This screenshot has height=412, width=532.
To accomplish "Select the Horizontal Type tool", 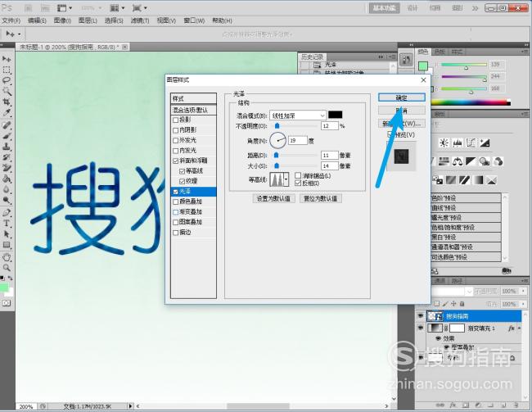I will (7, 224).
